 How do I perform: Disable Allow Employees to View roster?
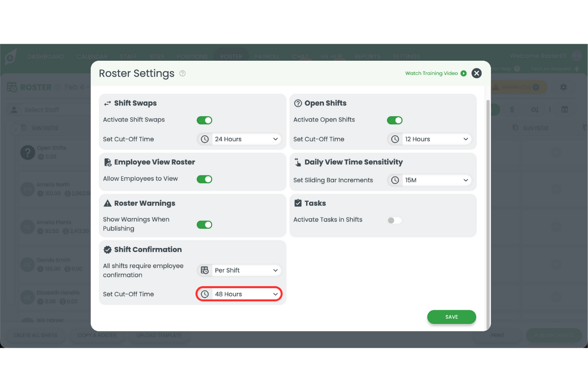pos(204,179)
